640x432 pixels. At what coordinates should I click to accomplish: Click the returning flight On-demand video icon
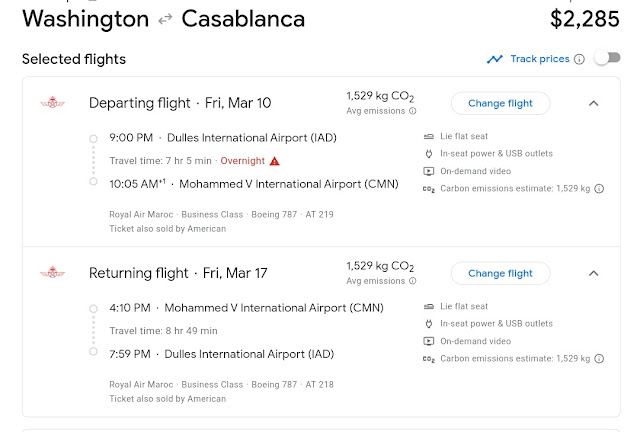pyautogui.click(x=429, y=341)
